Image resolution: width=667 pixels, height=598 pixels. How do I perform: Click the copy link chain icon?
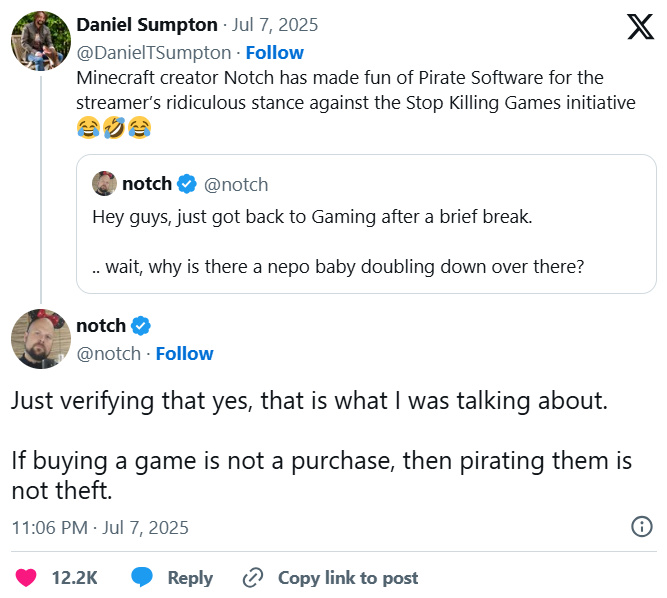point(253,577)
